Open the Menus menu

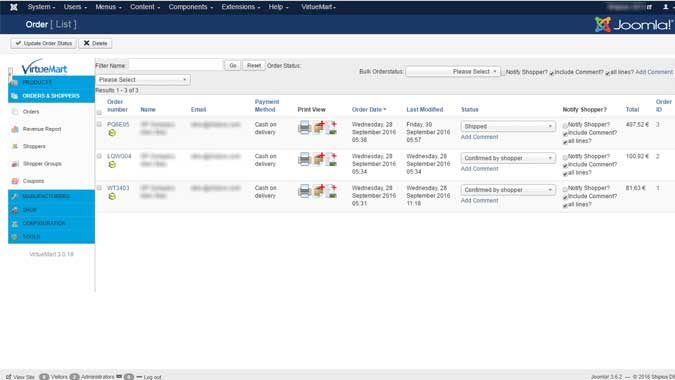(108, 7)
